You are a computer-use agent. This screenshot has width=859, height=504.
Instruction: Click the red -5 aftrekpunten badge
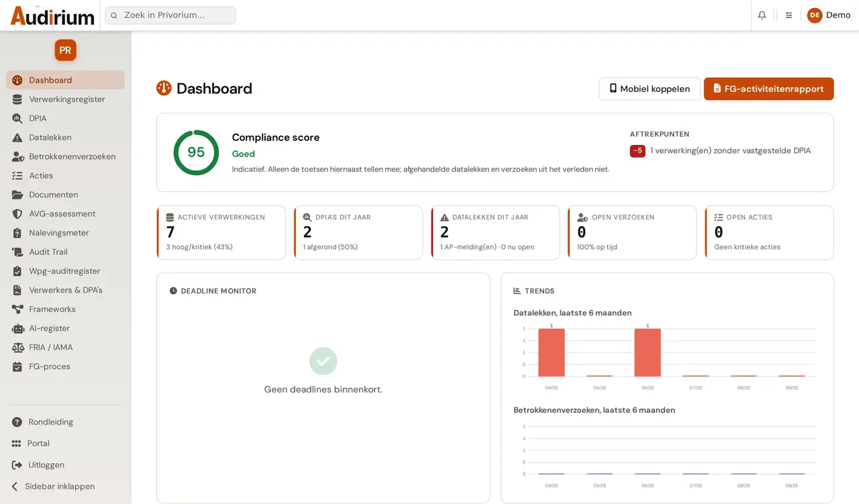click(638, 151)
